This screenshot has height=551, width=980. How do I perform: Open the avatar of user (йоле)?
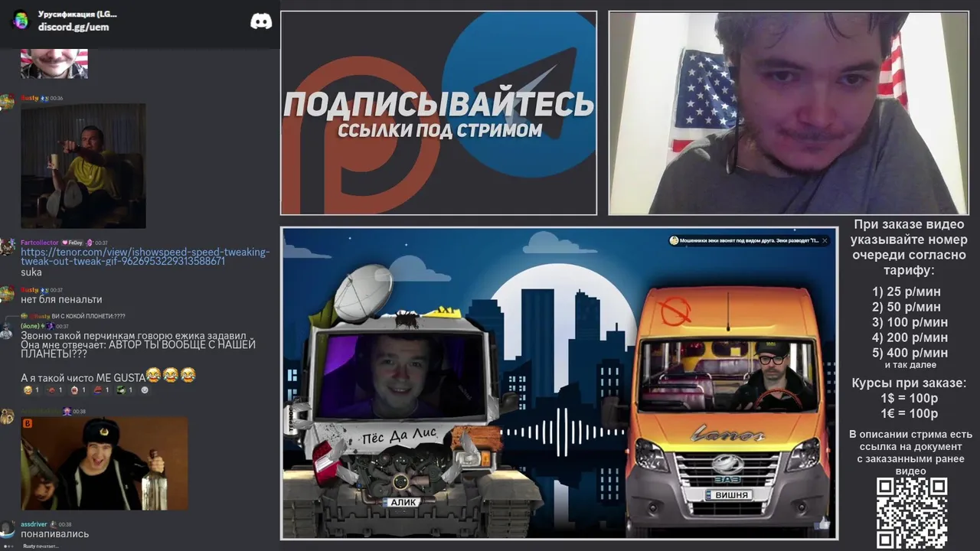pos(7,330)
